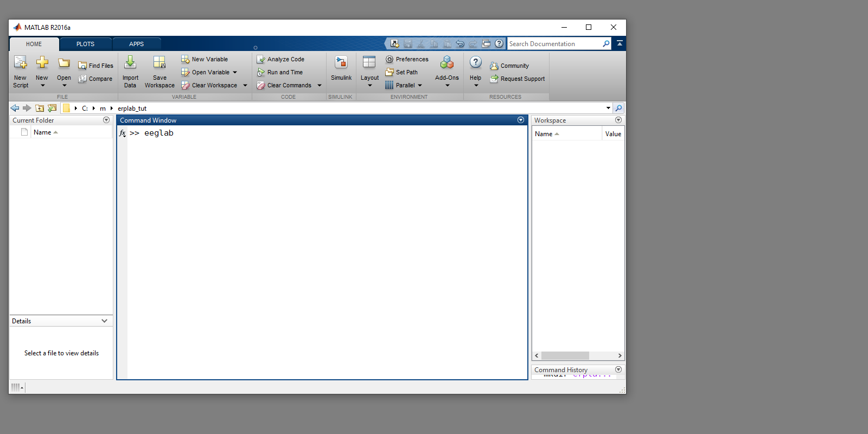This screenshot has width=868, height=434.
Task: Click Run and Time
Action: 280,72
